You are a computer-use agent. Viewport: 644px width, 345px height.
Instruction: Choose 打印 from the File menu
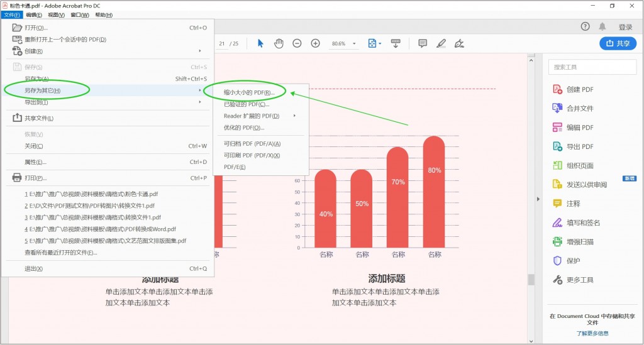coord(108,178)
